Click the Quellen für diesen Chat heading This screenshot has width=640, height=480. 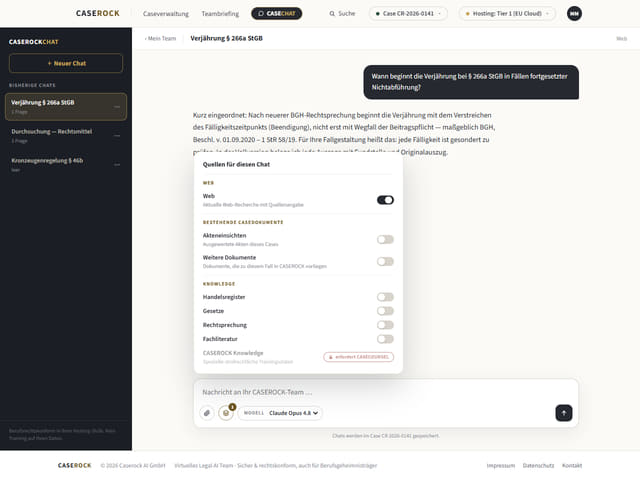tap(236, 164)
